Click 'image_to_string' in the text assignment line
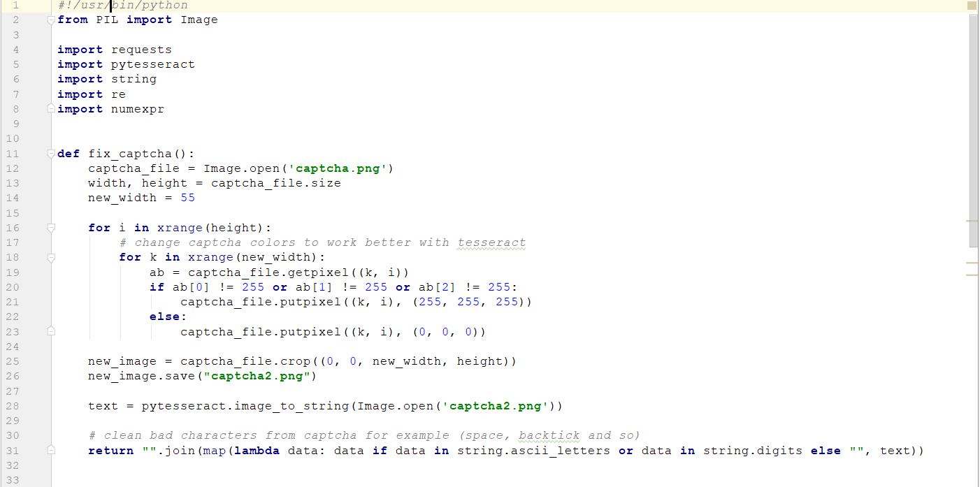Image resolution: width=980 pixels, height=487 pixels. click(291, 406)
